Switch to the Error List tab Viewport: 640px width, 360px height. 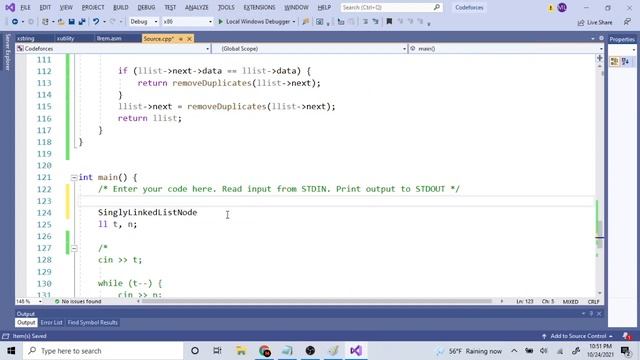pyautogui.click(x=51, y=322)
